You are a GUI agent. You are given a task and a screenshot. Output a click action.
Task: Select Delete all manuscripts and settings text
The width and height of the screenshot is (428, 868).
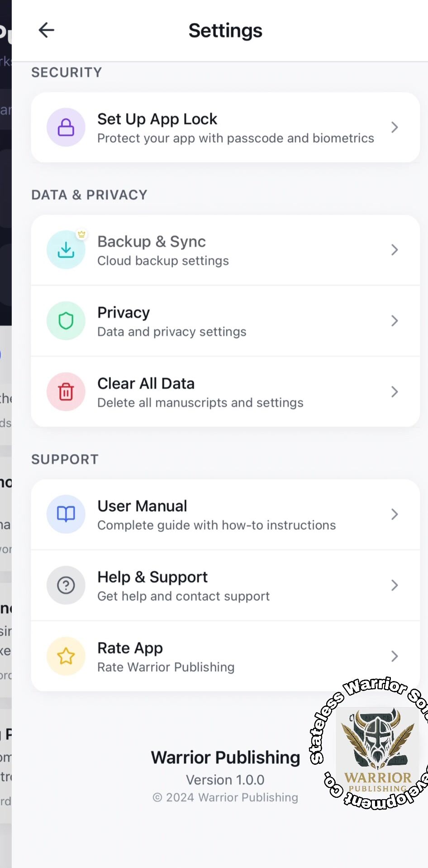coord(200,403)
